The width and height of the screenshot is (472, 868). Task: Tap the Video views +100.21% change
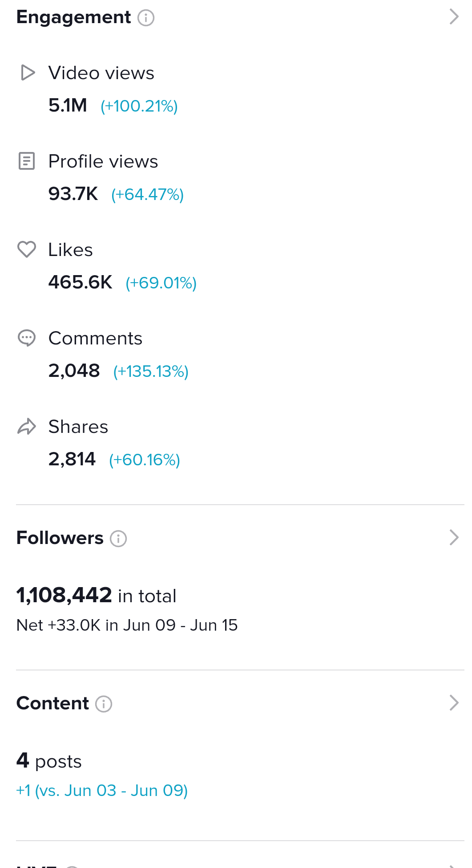(139, 106)
